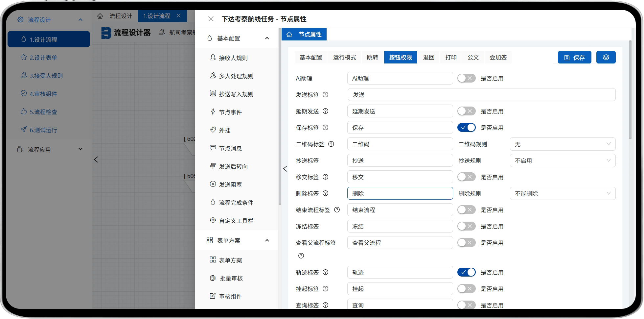The width and height of the screenshot is (644, 319).
Task: Click the help icon beside 延期发送
Action: (325, 111)
